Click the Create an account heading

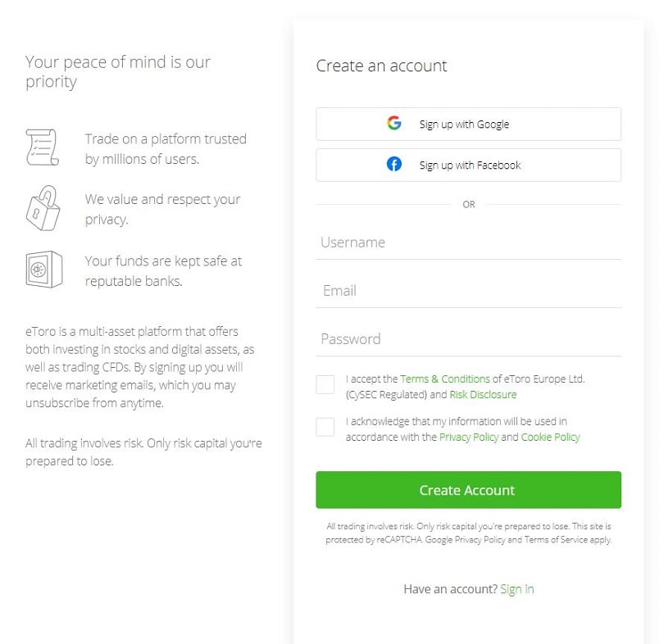(x=381, y=66)
